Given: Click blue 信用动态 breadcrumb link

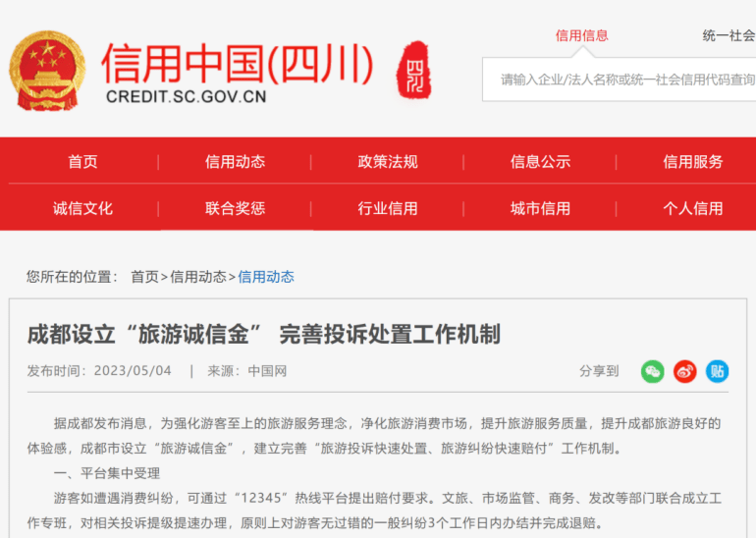Looking at the screenshot, I should coord(266,277).
